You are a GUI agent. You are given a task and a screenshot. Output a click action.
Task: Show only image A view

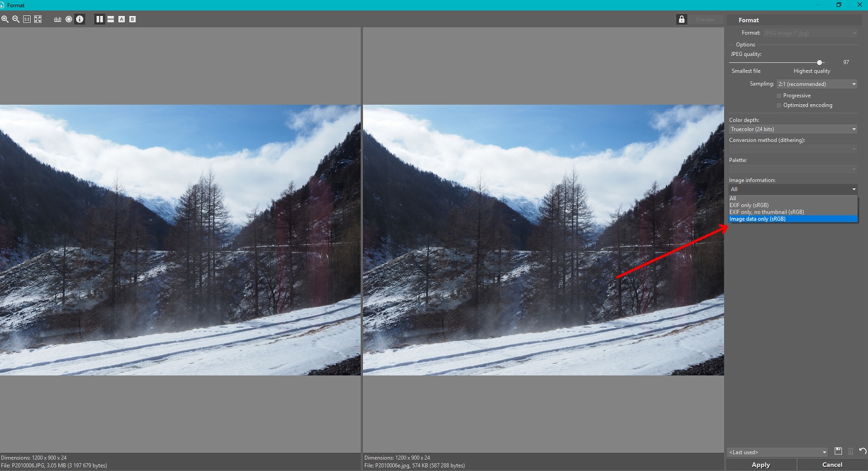coord(121,19)
